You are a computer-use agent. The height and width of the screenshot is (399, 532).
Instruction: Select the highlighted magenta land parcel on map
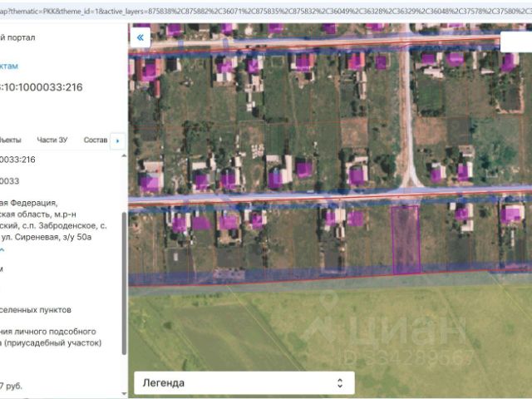tap(406, 239)
